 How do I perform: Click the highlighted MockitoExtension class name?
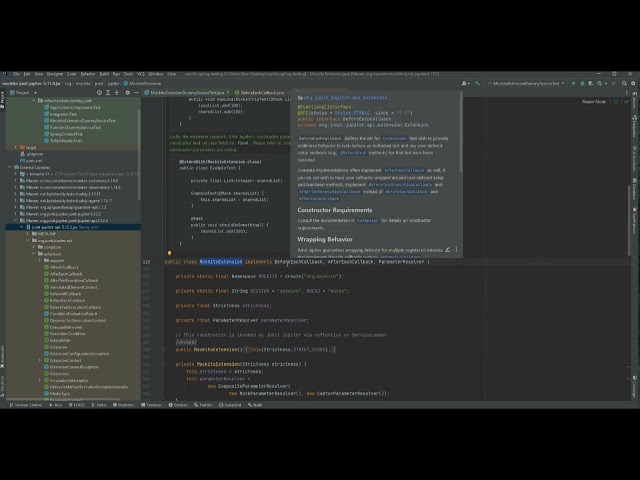coord(221,262)
